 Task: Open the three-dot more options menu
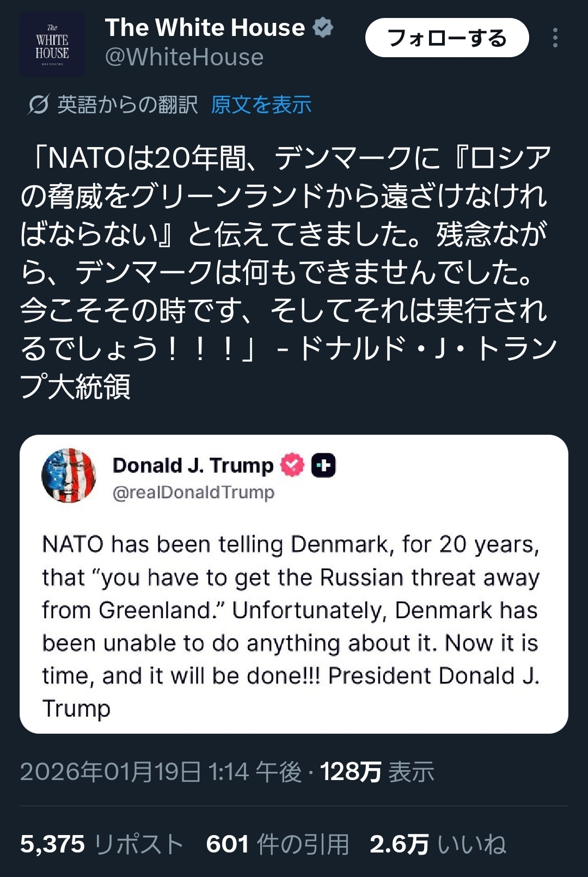pyautogui.click(x=555, y=38)
